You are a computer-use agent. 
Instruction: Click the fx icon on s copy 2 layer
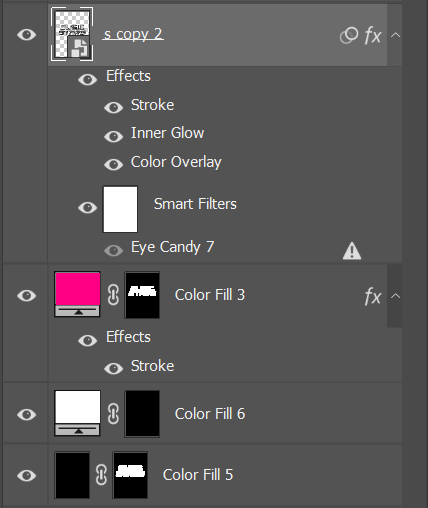pos(373,35)
